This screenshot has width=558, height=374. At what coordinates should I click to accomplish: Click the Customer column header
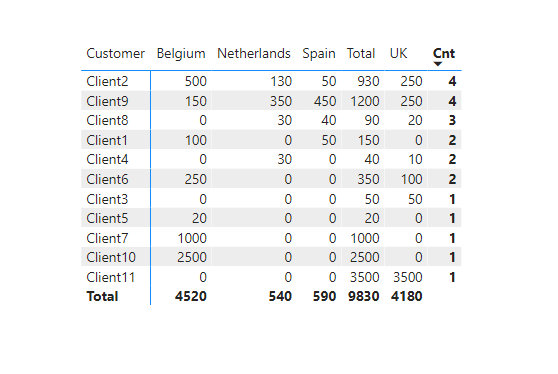(115, 54)
